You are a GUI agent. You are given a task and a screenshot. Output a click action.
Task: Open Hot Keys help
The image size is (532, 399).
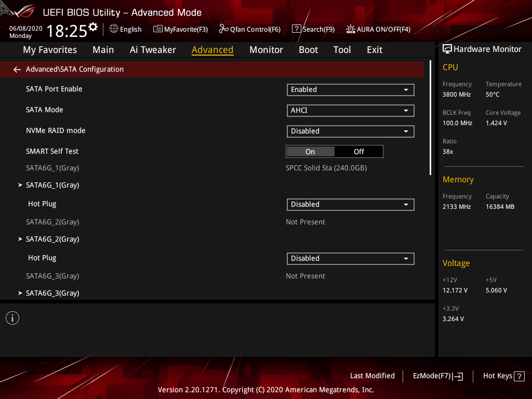(x=503, y=376)
